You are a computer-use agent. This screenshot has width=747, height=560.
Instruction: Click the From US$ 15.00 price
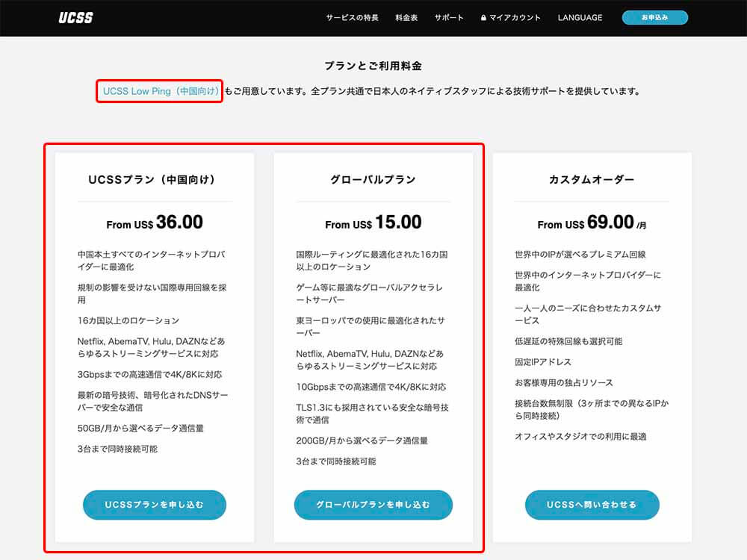tap(373, 222)
